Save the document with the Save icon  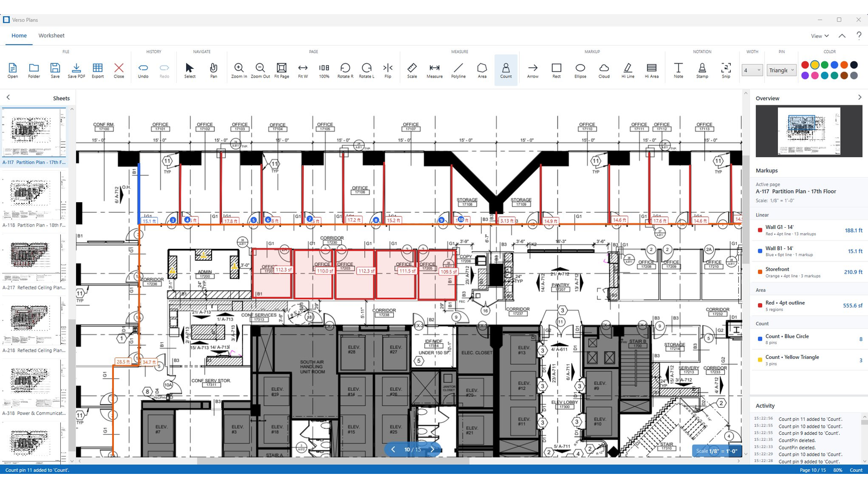[x=55, y=70]
